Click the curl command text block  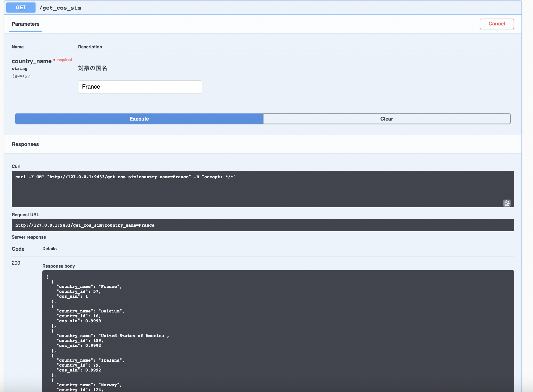[125, 177]
